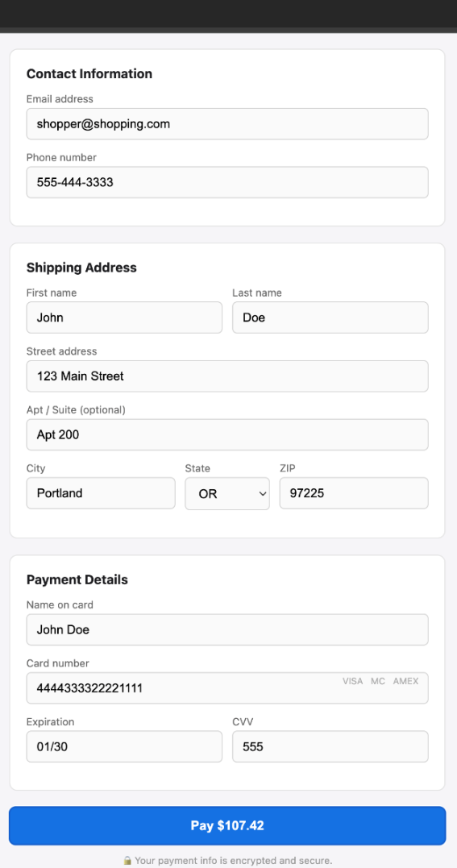Click the State dropdown chevron arrow
This screenshot has width=457, height=868.
point(263,494)
